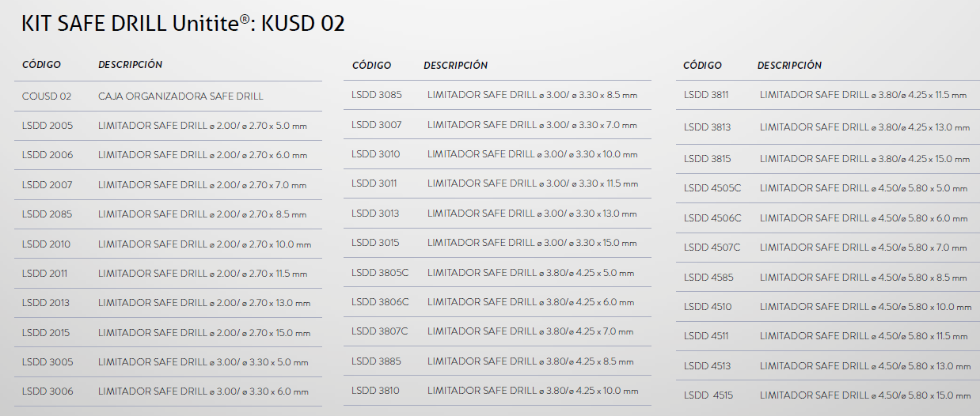
Task: Select the LSDD 3805C code cell
Action: coord(380,273)
